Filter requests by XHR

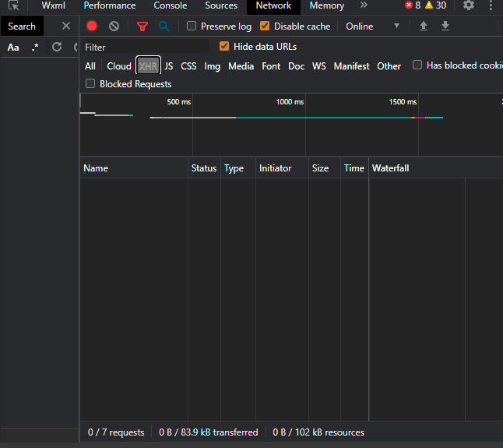click(148, 66)
